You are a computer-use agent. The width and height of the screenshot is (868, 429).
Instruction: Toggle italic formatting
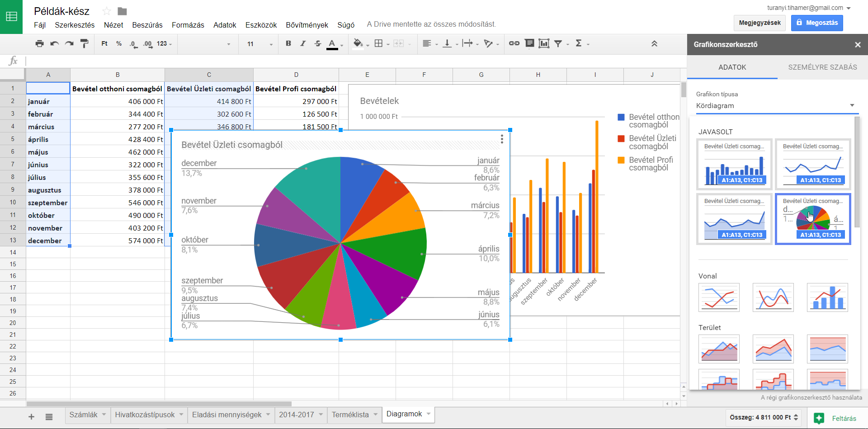[303, 43]
